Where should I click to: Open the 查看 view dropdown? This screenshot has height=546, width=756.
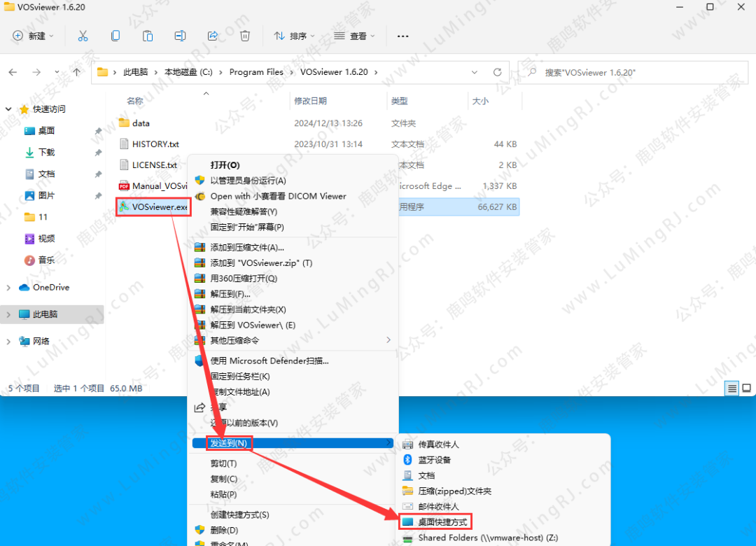click(354, 36)
